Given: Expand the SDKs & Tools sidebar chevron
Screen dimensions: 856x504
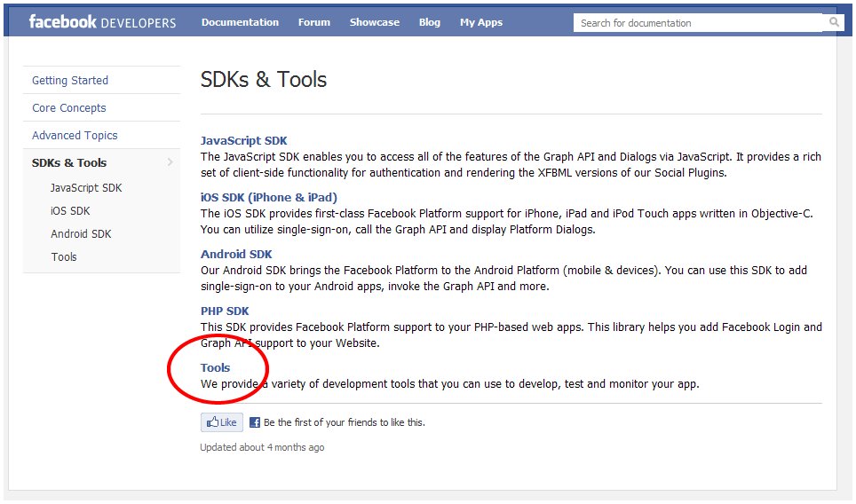Looking at the screenshot, I should pyautogui.click(x=170, y=162).
